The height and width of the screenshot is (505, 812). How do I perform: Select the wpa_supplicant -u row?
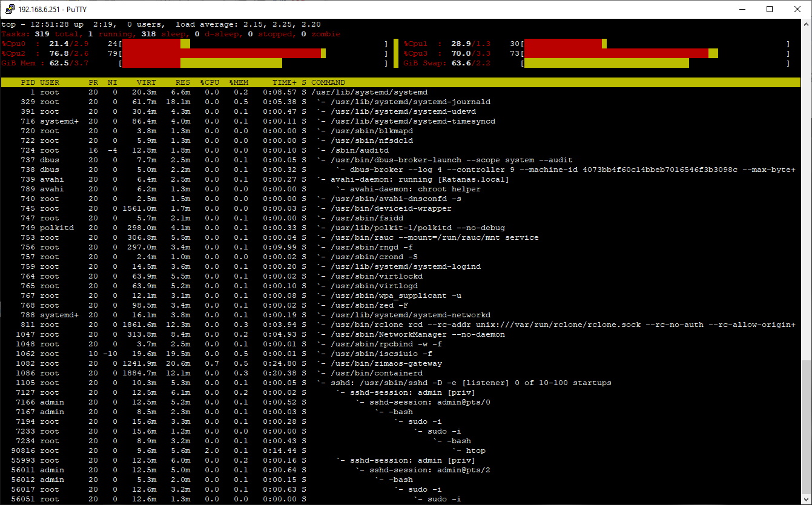pyautogui.click(x=400, y=295)
